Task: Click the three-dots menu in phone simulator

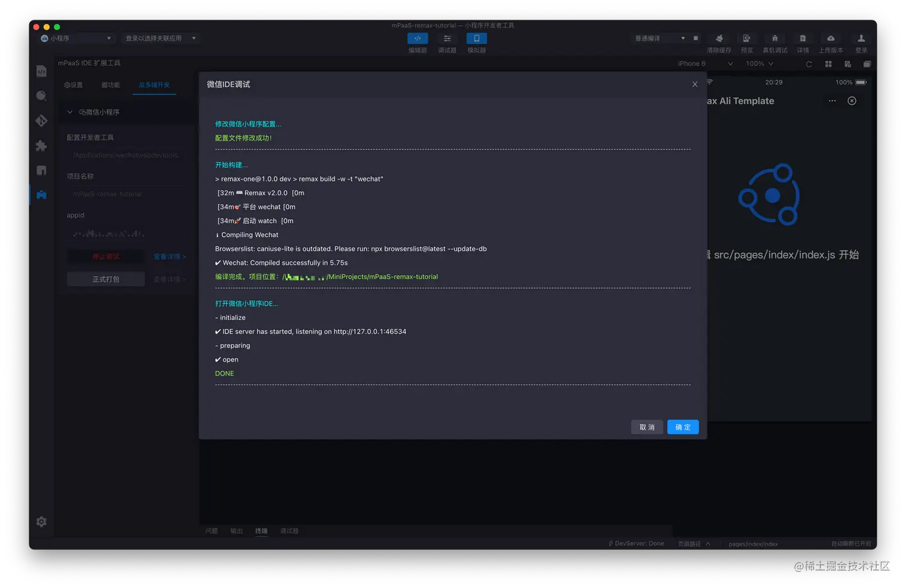Action: [x=832, y=101]
